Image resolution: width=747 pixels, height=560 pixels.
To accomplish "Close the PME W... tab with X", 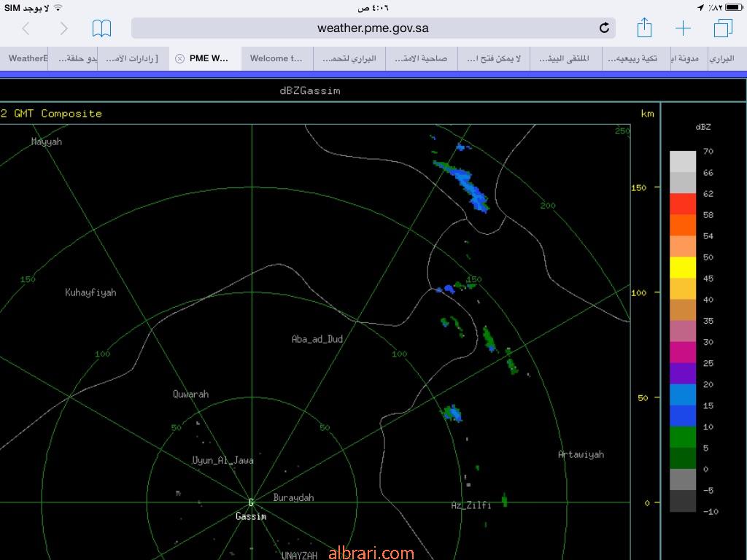I will pos(179,58).
